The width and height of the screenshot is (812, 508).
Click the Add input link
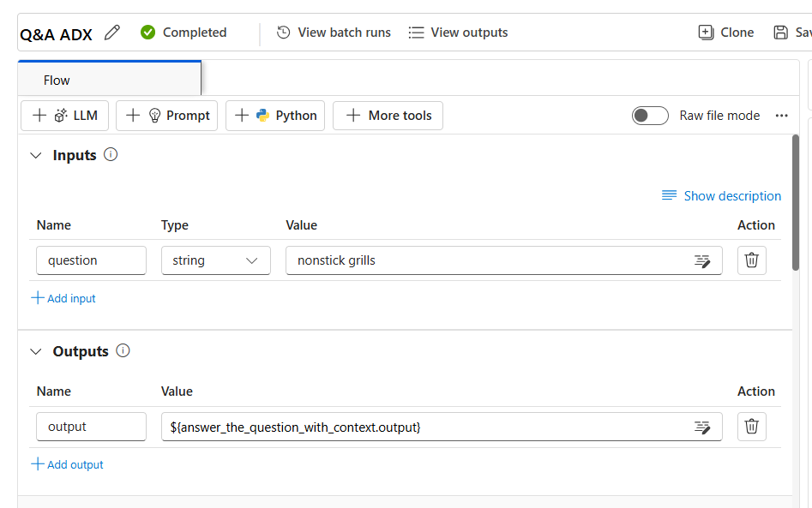pyautogui.click(x=63, y=298)
